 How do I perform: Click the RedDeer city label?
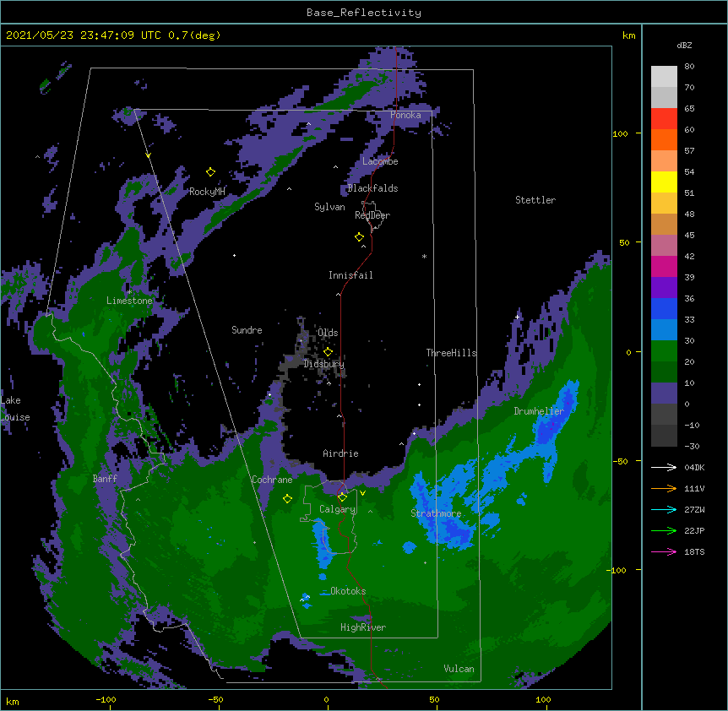click(372, 214)
